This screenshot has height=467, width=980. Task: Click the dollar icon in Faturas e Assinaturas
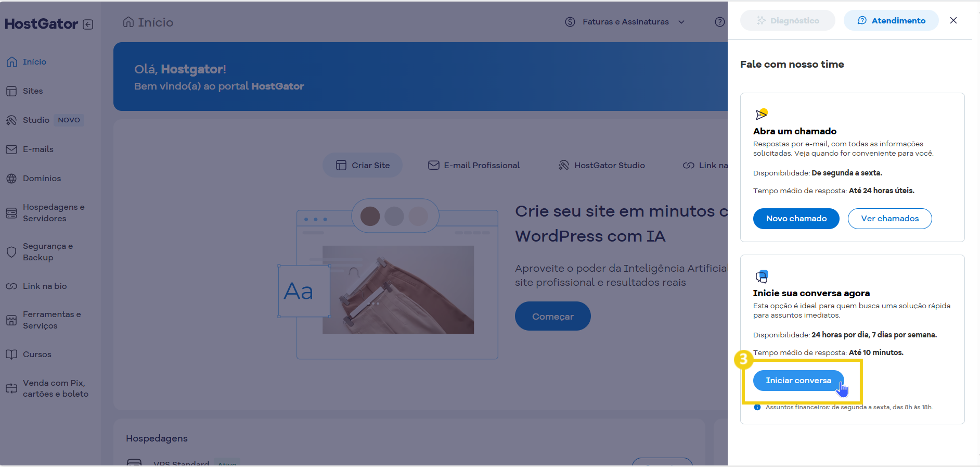tap(570, 22)
